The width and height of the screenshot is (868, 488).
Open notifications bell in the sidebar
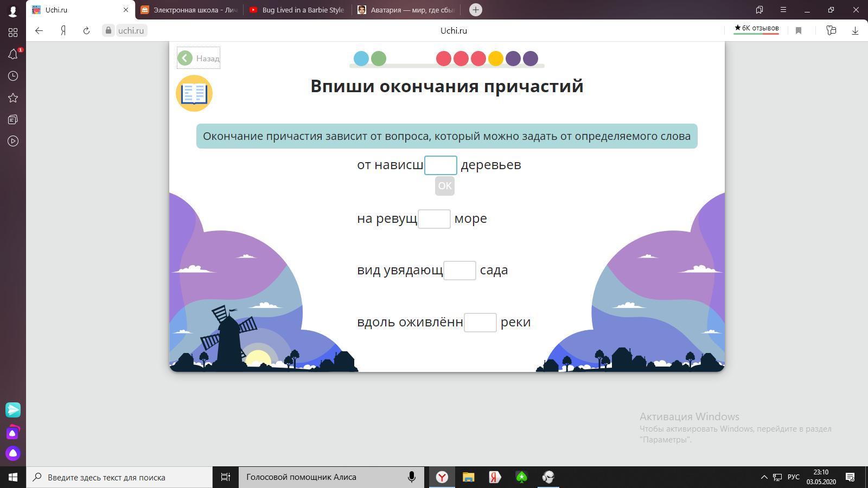[13, 54]
